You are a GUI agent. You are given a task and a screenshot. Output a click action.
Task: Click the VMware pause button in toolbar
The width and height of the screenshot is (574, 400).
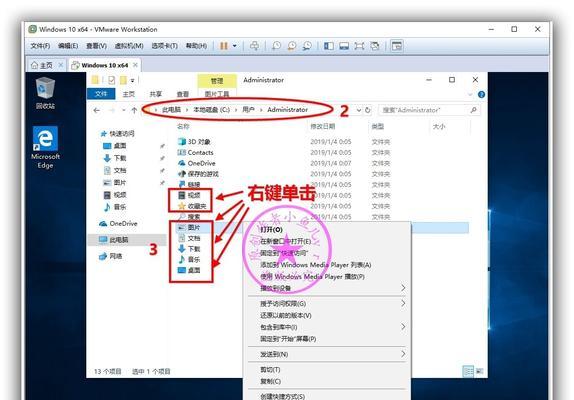click(224, 46)
